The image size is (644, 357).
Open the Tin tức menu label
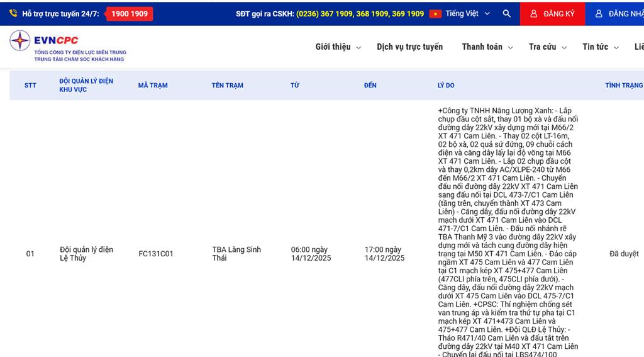point(595,47)
